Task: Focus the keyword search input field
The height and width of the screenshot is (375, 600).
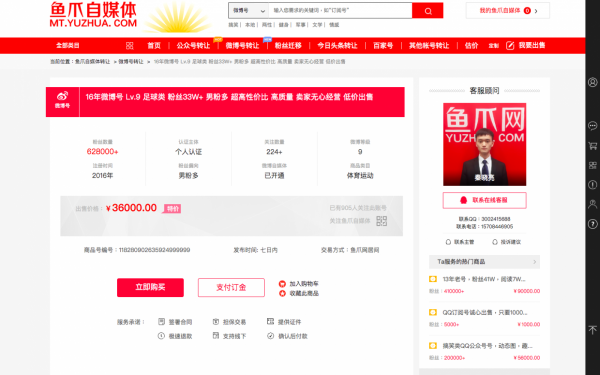Action: pos(340,11)
